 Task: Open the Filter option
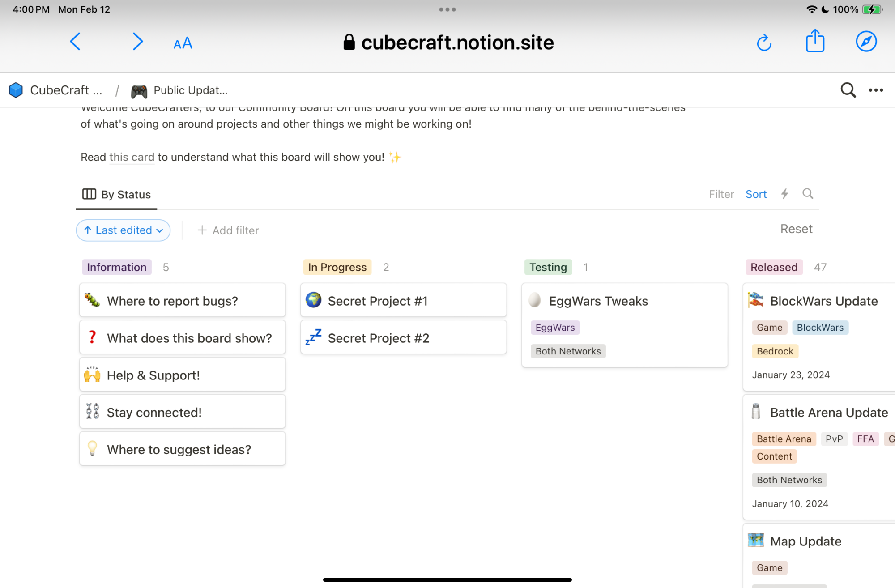tap(721, 194)
